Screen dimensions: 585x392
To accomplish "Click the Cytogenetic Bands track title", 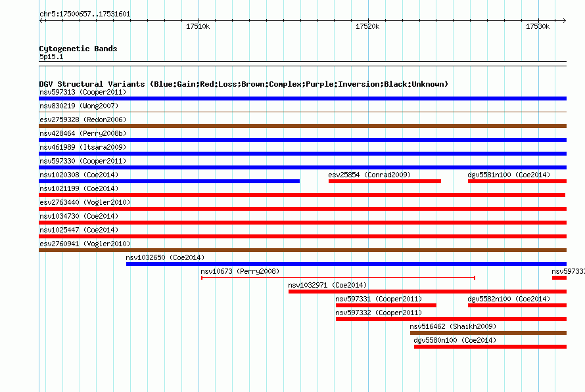I will pos(78,49).
